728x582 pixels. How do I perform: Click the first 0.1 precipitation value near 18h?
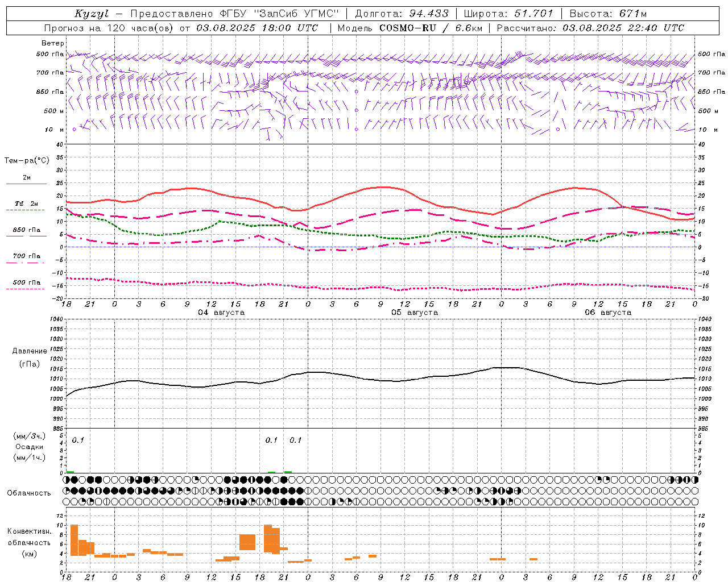[78, 440]
